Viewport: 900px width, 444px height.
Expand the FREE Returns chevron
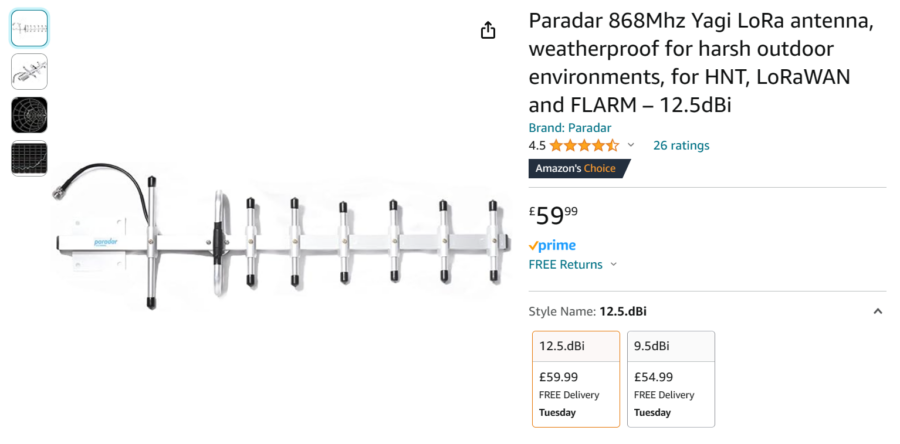tap(614, 264)
